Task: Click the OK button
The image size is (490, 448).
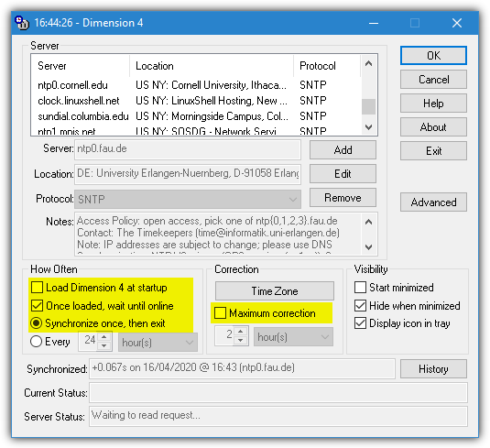Action: pos(433,56)
